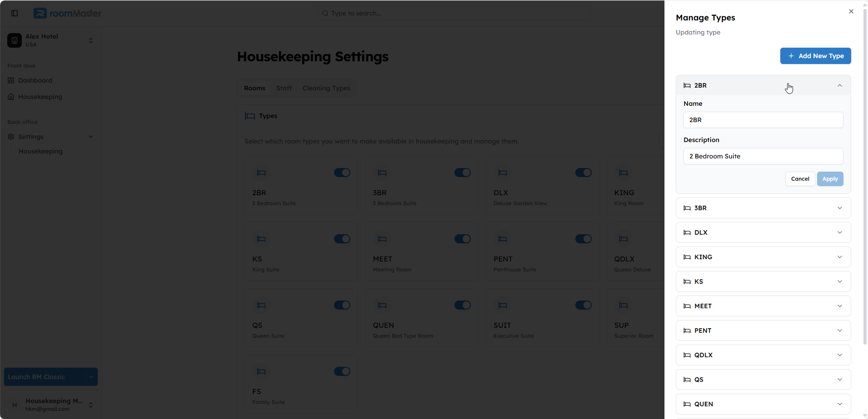Click the Dashboard grid icon in sidebar
This screenshot has height=419, width=868.
11,80
